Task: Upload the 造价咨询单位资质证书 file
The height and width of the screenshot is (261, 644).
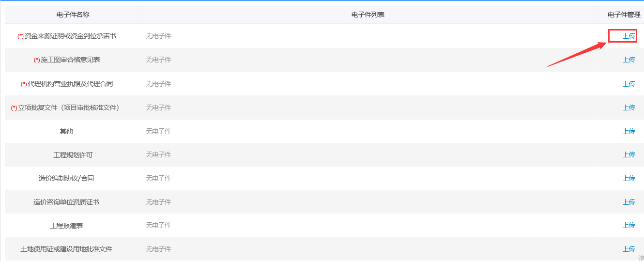Action: pos(629,202)
